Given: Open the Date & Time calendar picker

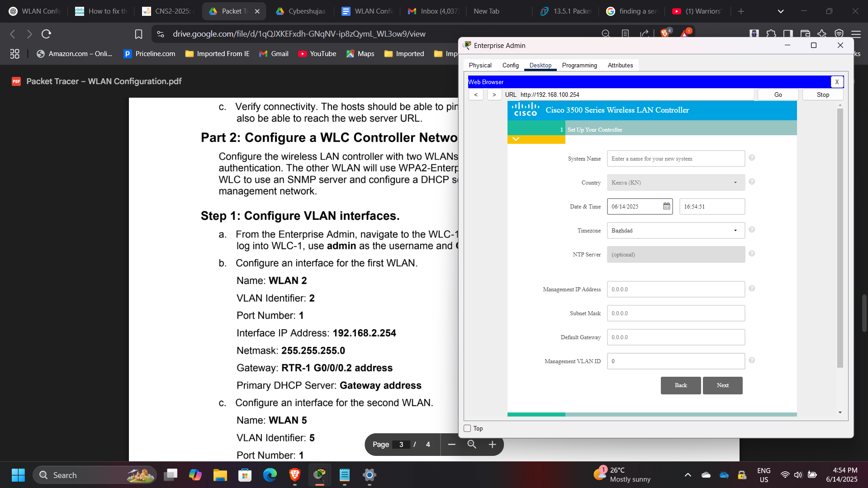Looking at the screenshot, I should point(666,206).
